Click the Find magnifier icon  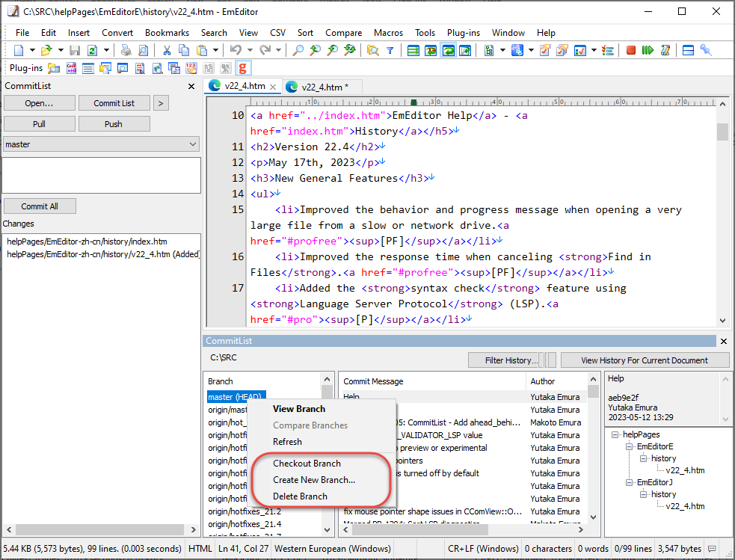tap(298, 50)
